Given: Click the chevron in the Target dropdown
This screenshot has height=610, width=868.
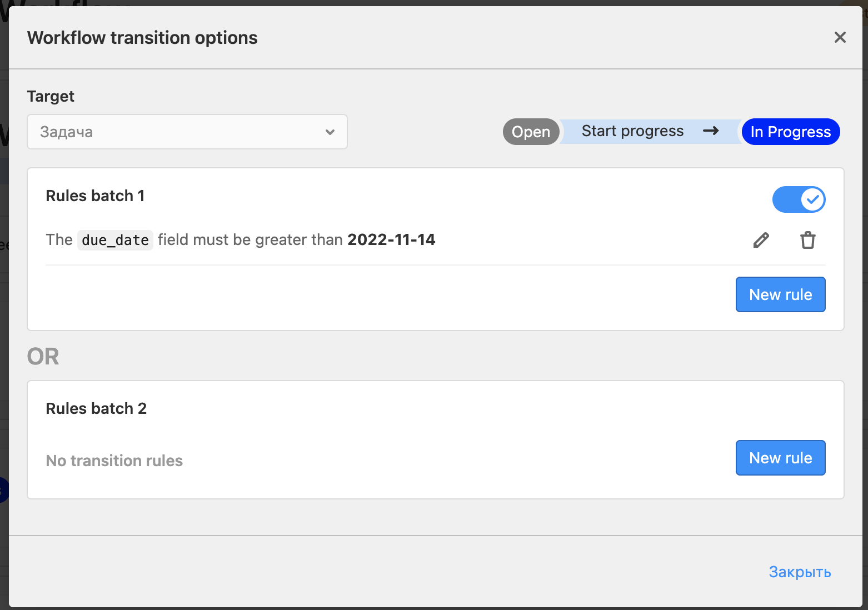Looking at the screenshot, I should (330, 132).
